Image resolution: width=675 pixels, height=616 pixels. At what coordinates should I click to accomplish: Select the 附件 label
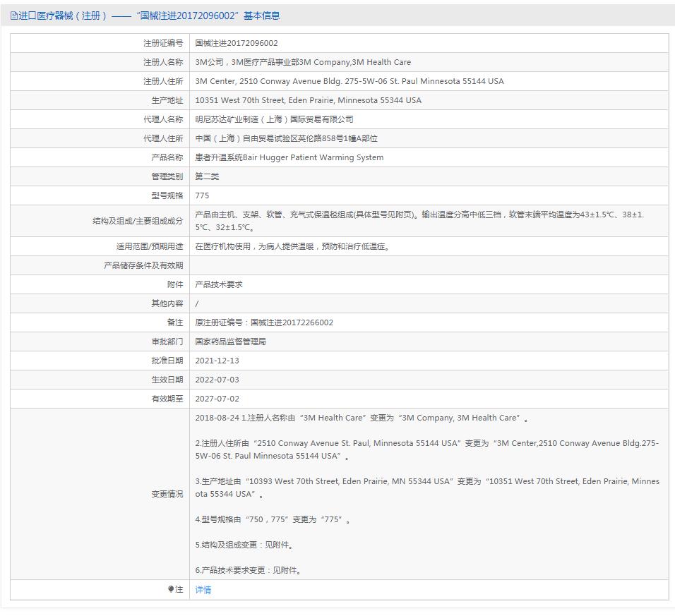(x=175, y=284)
